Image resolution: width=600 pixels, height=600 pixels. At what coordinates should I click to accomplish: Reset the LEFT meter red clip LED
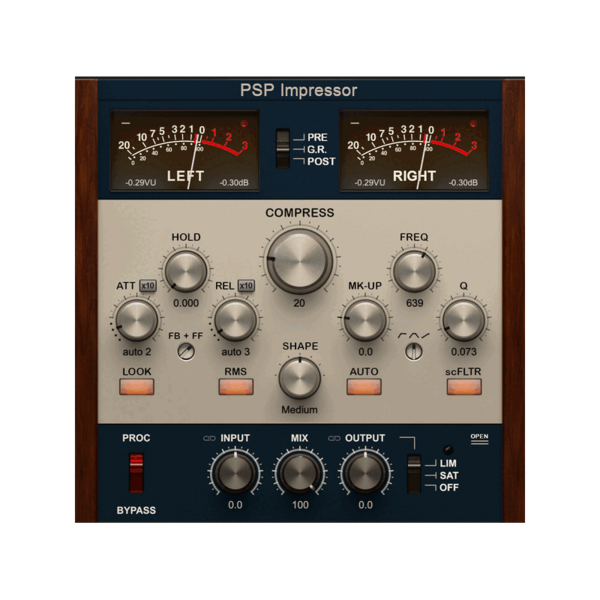coord(244,123)
